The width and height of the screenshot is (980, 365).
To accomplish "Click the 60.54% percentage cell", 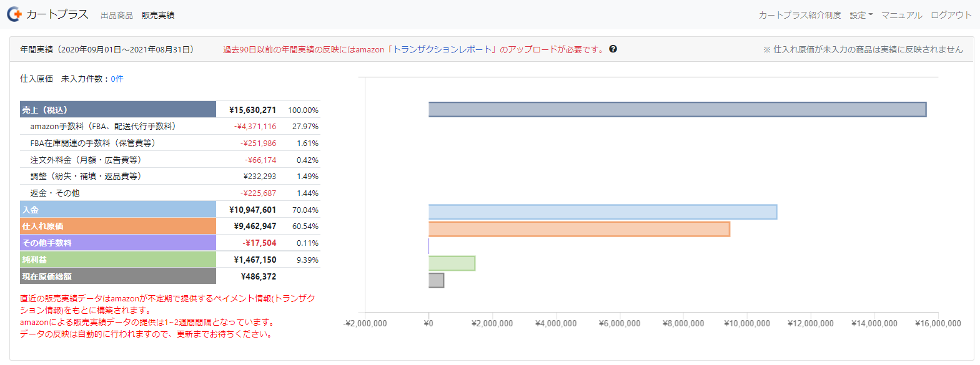I will 305,226.
